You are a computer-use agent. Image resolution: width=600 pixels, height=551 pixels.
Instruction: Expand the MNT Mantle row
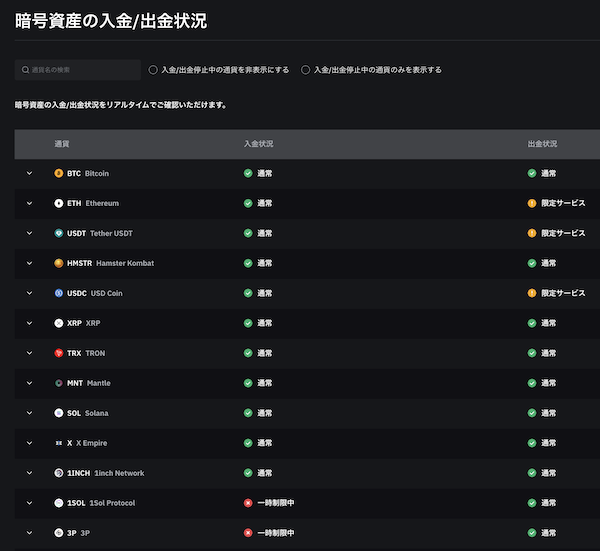click(29, 383)
